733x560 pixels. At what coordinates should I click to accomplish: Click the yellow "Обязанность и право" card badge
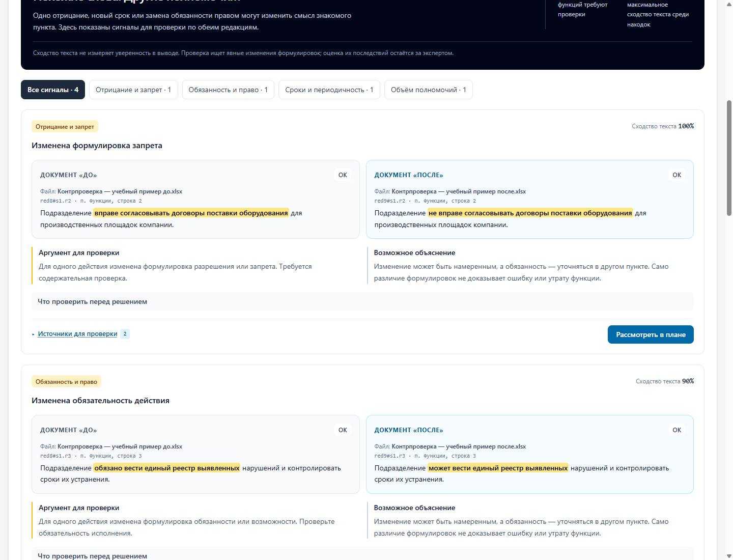click(66, 381)
